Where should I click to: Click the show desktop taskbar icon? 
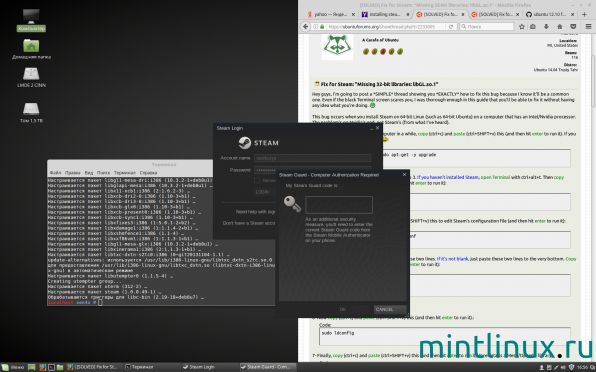pos(32,367)
